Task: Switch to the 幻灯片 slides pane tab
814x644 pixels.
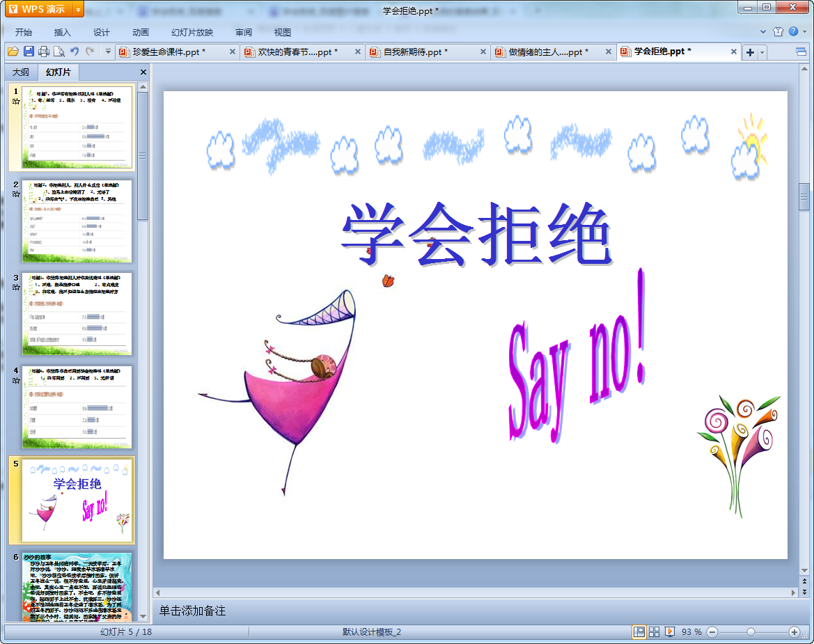Action: pyautogui.click(x=58, y=72)
